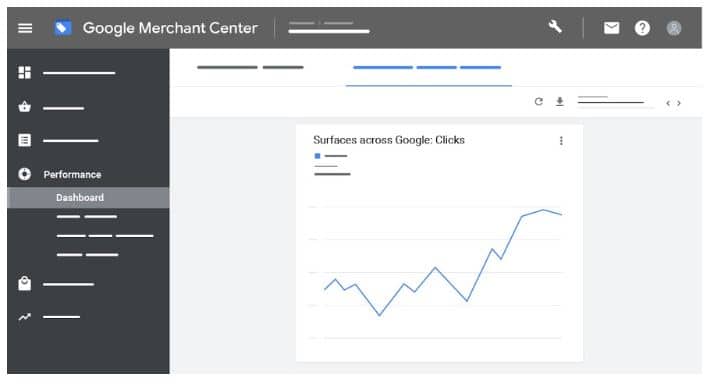
Task: Open the list document sidebar icon
Action: [x=24, y=140]
